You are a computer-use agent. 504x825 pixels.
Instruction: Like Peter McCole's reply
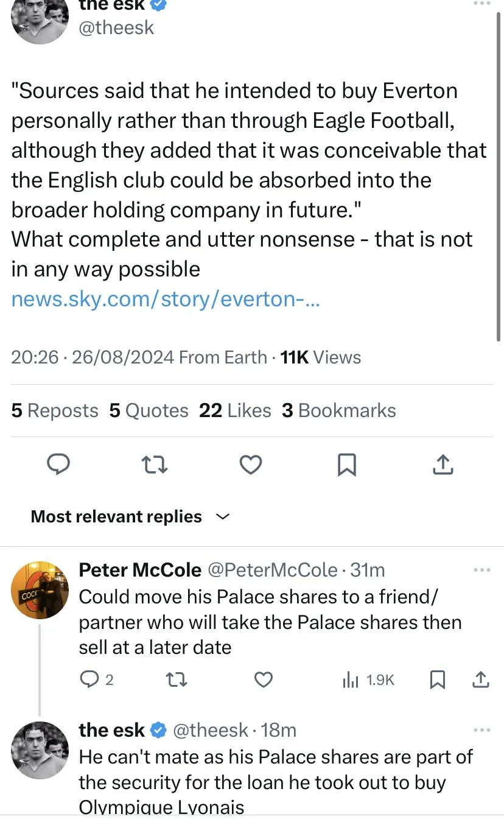[263, 679]
